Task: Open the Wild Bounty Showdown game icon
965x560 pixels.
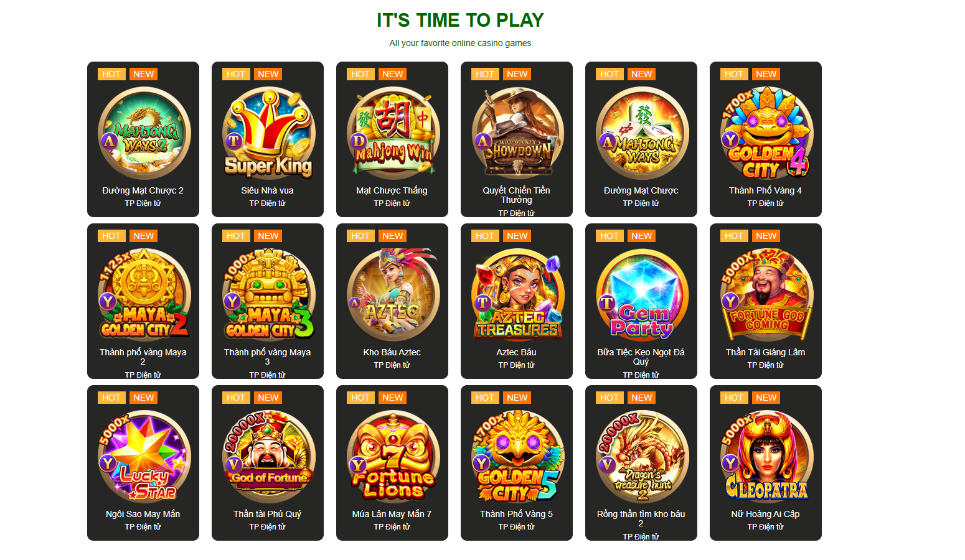Action: tap(517, 133)
